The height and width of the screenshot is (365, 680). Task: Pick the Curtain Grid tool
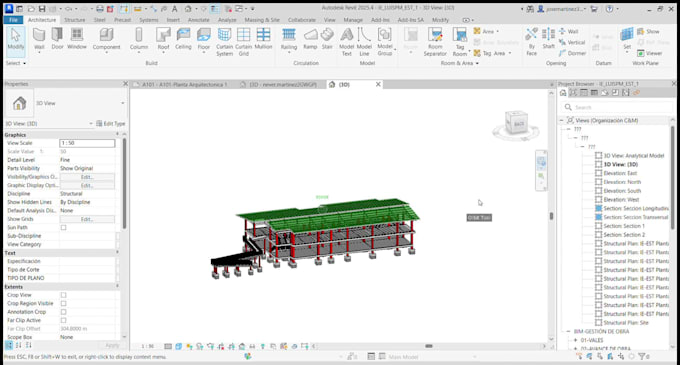pos(244,42)
